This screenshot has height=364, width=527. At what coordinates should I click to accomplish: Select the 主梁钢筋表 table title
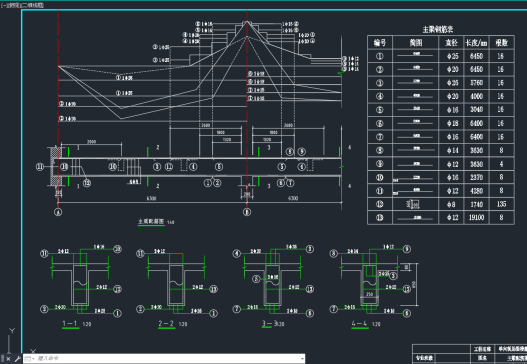(438, 30)
